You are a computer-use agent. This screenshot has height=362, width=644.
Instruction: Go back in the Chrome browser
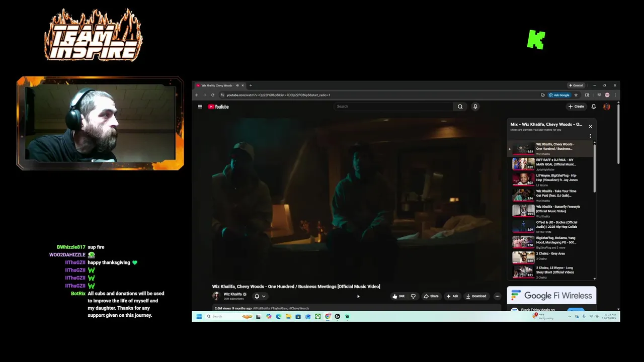click(x=197, y=95)
